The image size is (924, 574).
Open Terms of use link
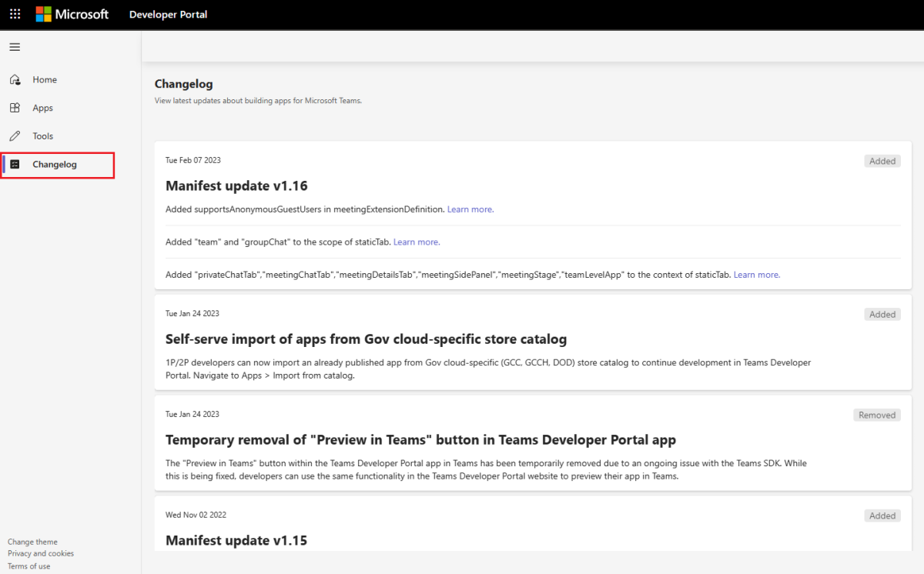coord(29,566)
